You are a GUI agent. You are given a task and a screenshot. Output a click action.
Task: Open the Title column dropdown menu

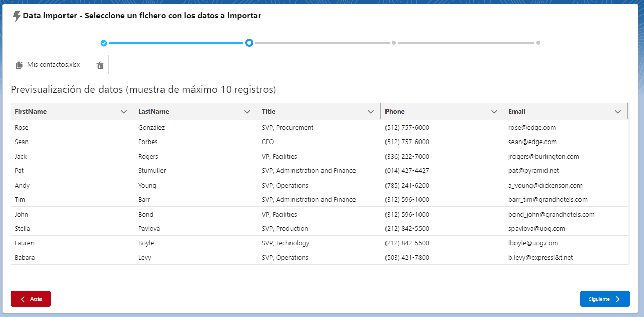pos(371,112)
